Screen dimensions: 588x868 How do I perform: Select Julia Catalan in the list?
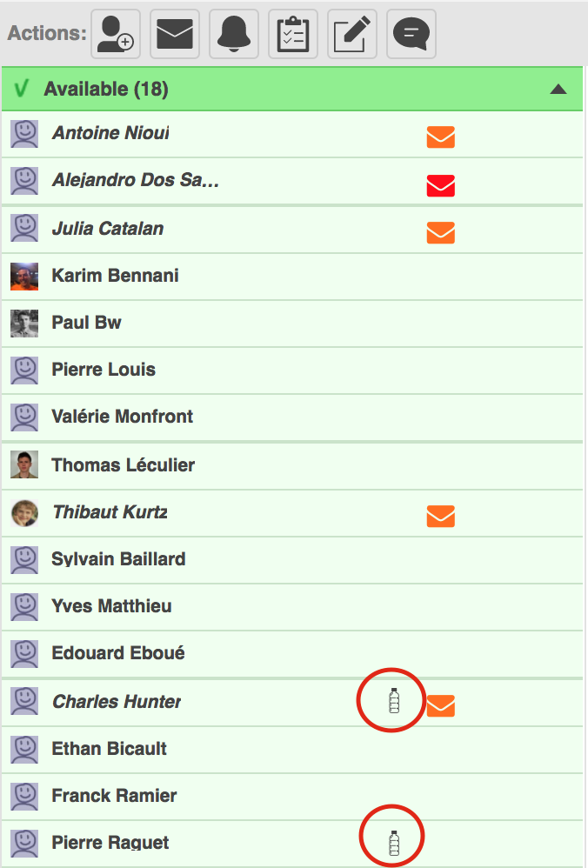pyautogui.click(x=108, y=229)
